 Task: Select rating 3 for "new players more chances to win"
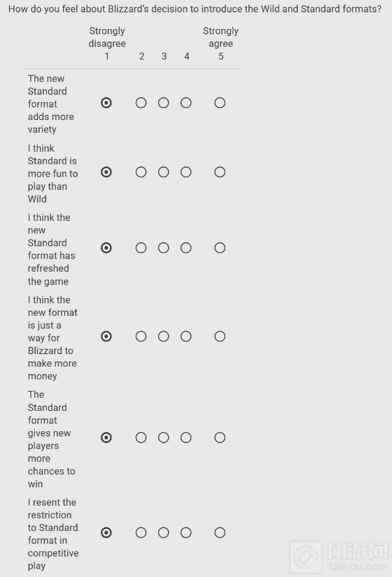(163, 438)
